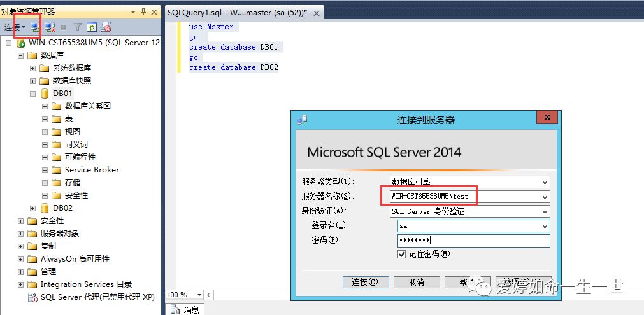The image size is (644, 315).
Task: Expand the 服务器对象 folder
Action: (x=20, y=234)
